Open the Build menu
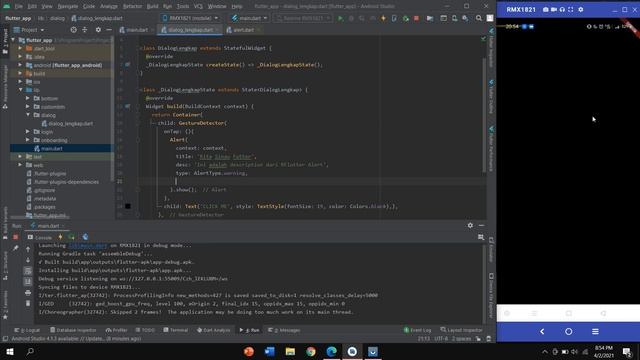Viewport: 640px width, 360px height. [152, 7]
